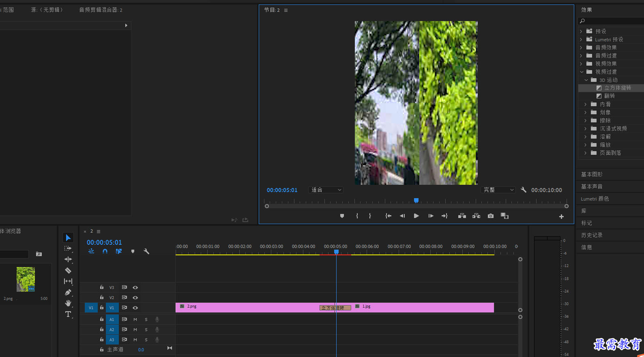Viewport: 644px width, 357px height.
Task: Toggle V2 track output eye
Action: pyautogui.click(x=135, y=297)
